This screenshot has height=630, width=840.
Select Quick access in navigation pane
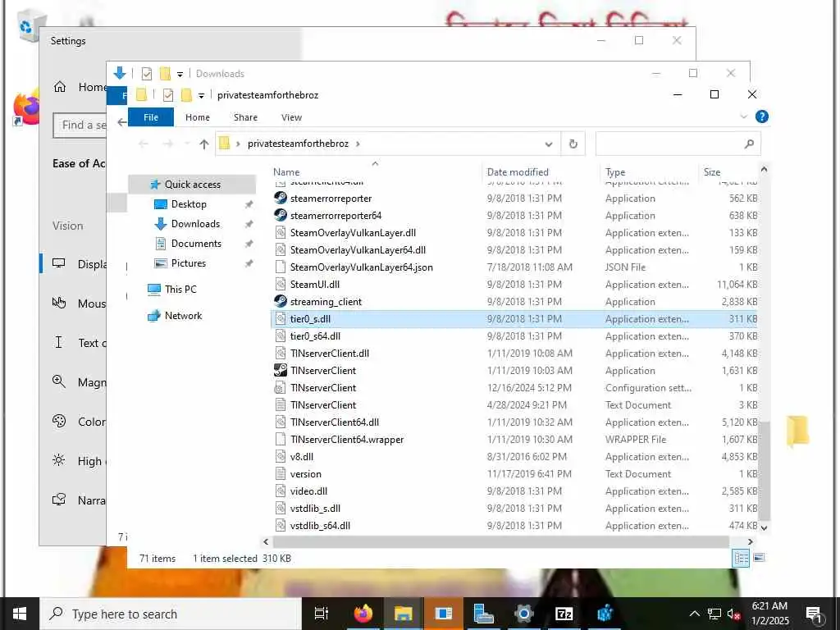click(x=192, y=185)
